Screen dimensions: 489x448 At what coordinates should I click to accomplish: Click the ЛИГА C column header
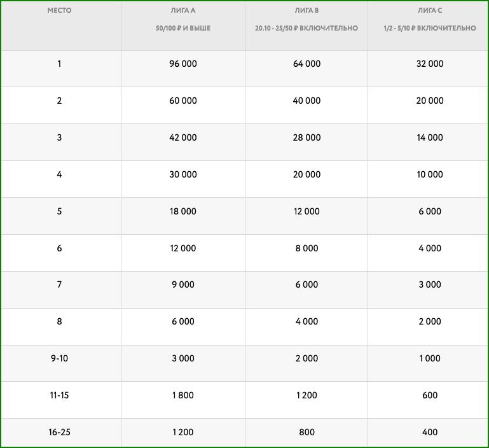430,11
